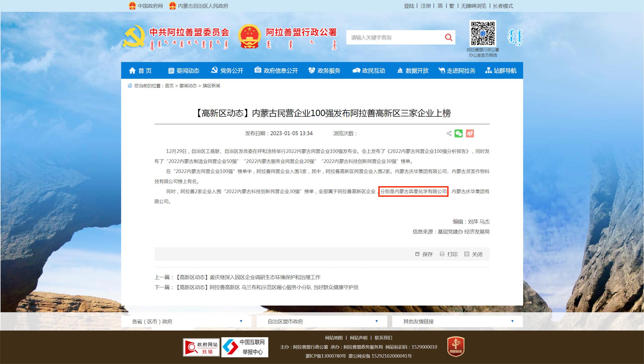The image size is (644, 364).
Task: Share article via Weibo icon
Action: tap(470, 133)
